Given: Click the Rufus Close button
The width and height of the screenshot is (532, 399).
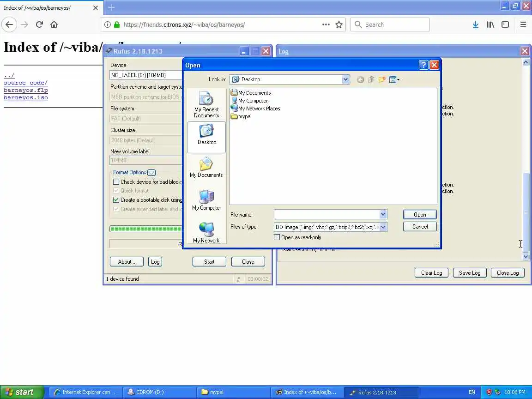Looking at the screenshot, I should [248, 261].
